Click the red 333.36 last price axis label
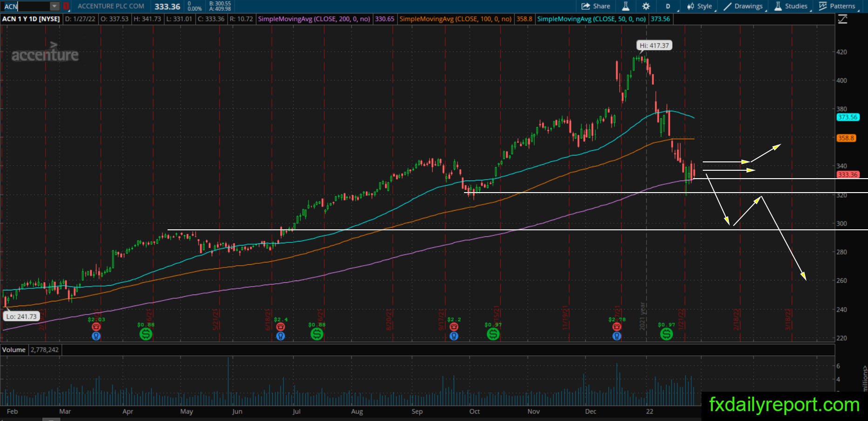The image size is (868, 421). 848,174
